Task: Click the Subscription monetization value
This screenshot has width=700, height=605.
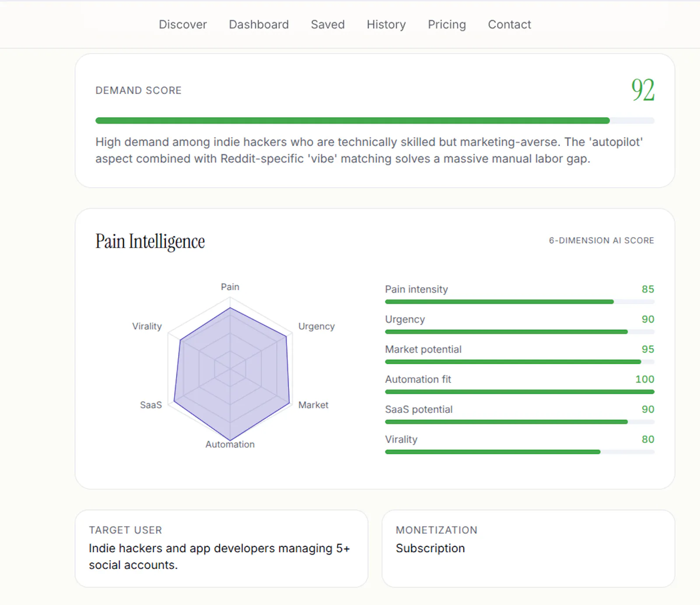Action: point(430,548)
